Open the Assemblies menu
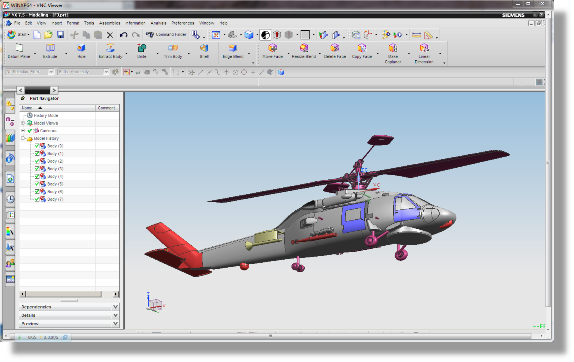574x362 pixels. click(110, 23)
